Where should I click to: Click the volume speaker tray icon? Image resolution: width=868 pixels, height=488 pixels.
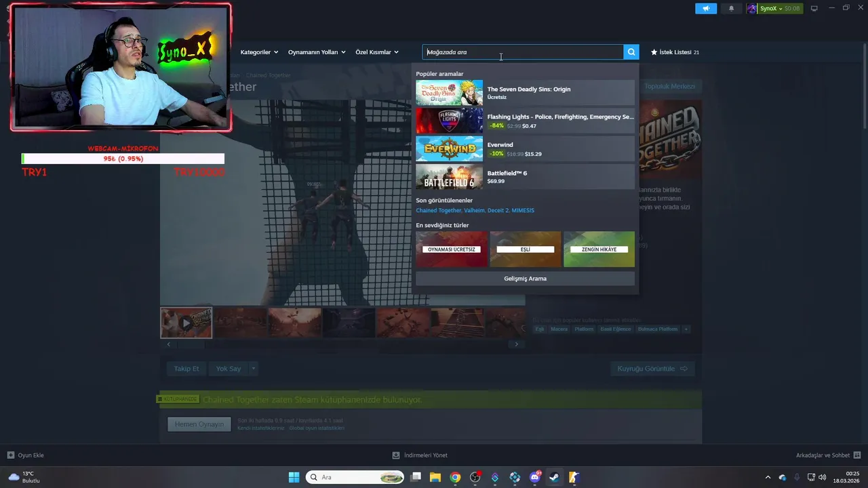(x=822, y=477)
